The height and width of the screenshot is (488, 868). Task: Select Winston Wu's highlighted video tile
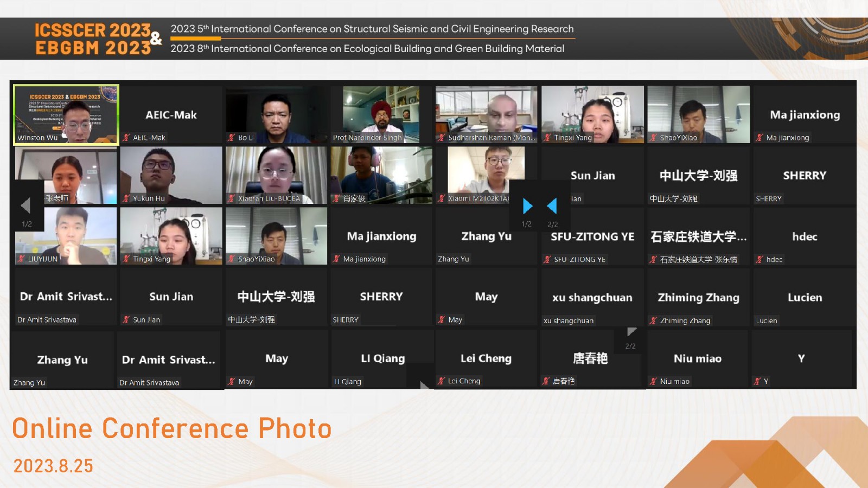(x=66, y=114)
